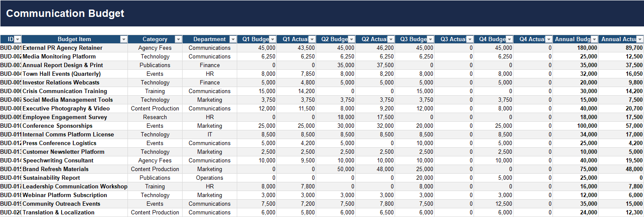Viewport: 644px width, 217px height.
Task: Select Finance department in Investor Relations Webcasts row
Action: coord(209,83)
